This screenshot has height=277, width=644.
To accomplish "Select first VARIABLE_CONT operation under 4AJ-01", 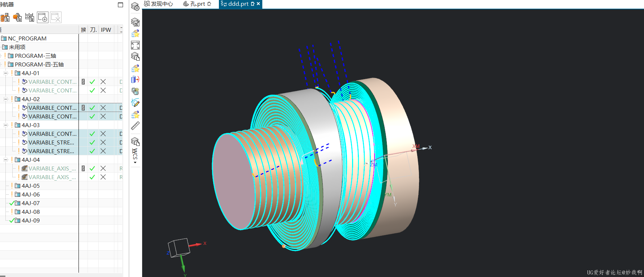I will (x=52, y=82).
